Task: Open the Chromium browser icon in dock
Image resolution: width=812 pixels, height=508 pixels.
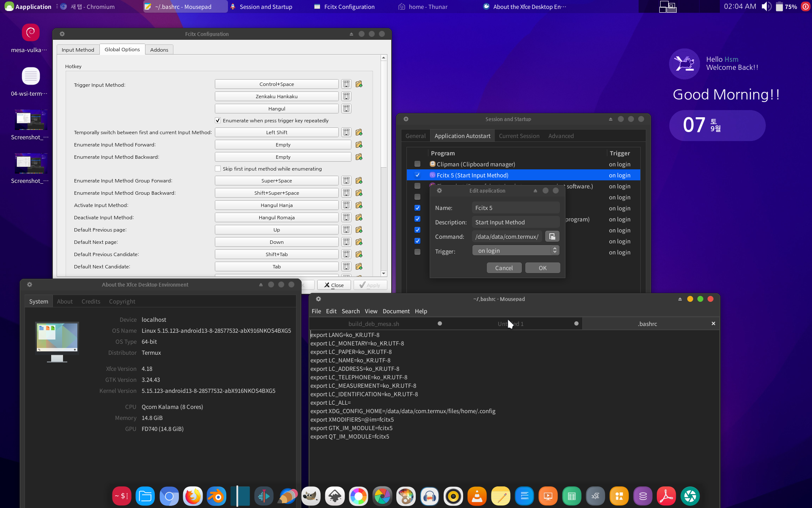Action: point(170,495)
